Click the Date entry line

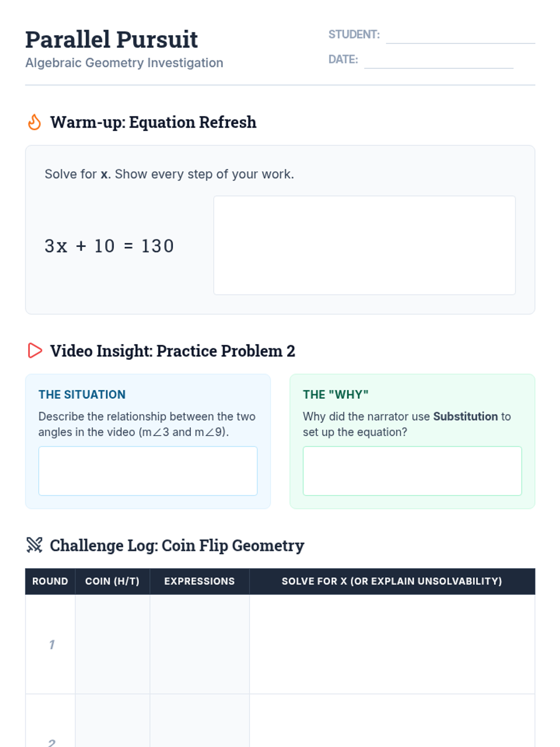point(438,61)
